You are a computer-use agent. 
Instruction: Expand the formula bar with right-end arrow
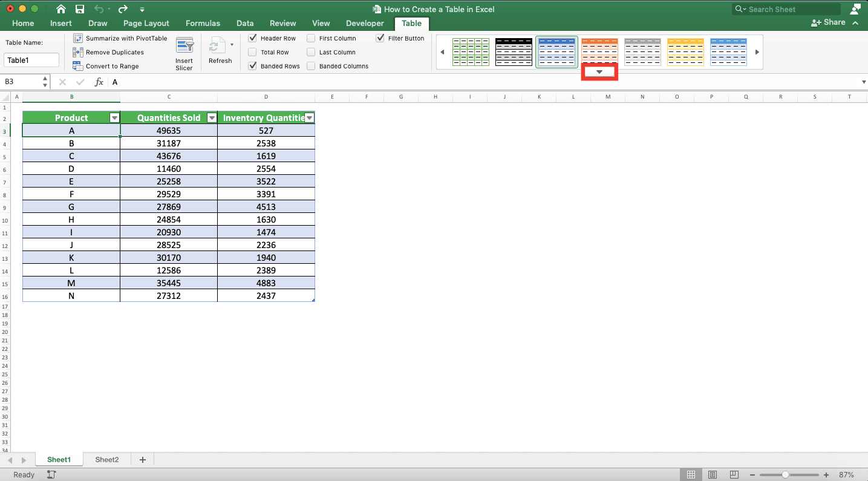(x=863, y=82)
